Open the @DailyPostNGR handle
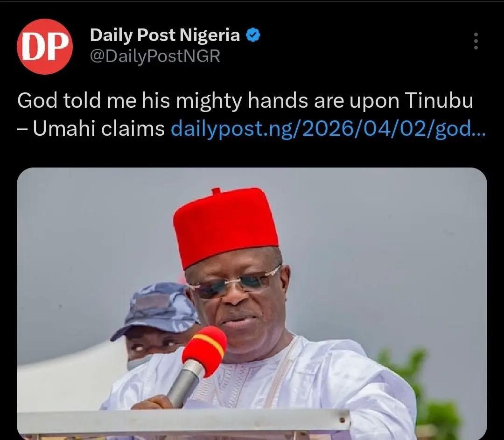504x440 pixels. (155, 56)
